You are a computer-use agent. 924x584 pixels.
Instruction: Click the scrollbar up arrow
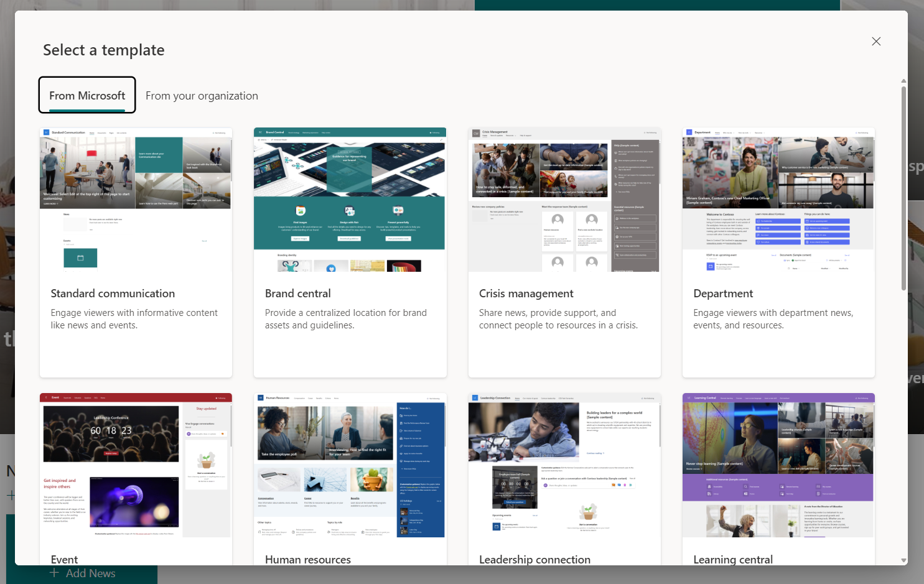903,80
